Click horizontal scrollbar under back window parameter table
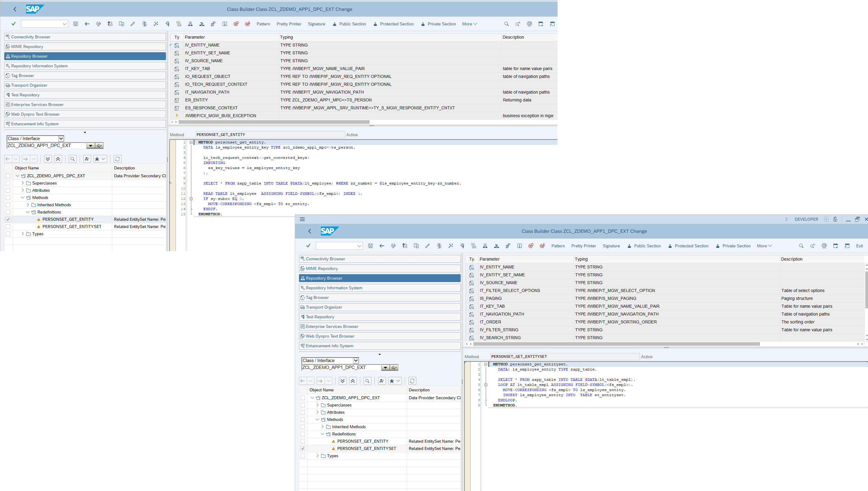Image resolution: width=868 pixels, height=491 pixels. (x=274, y=122)
